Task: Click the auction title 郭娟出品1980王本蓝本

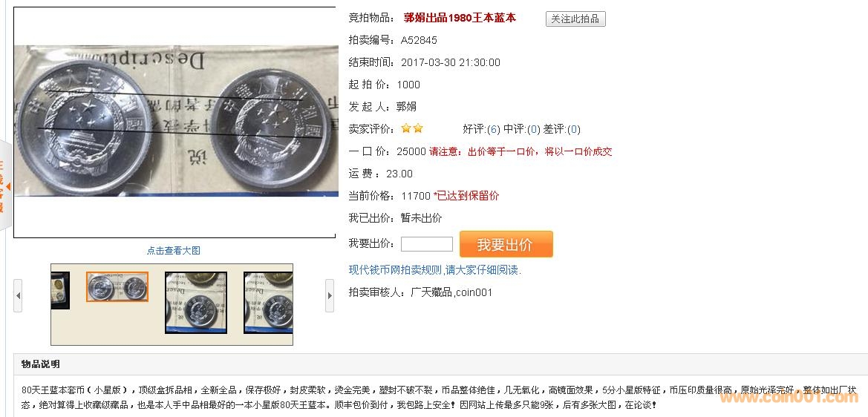Action: 460,18
